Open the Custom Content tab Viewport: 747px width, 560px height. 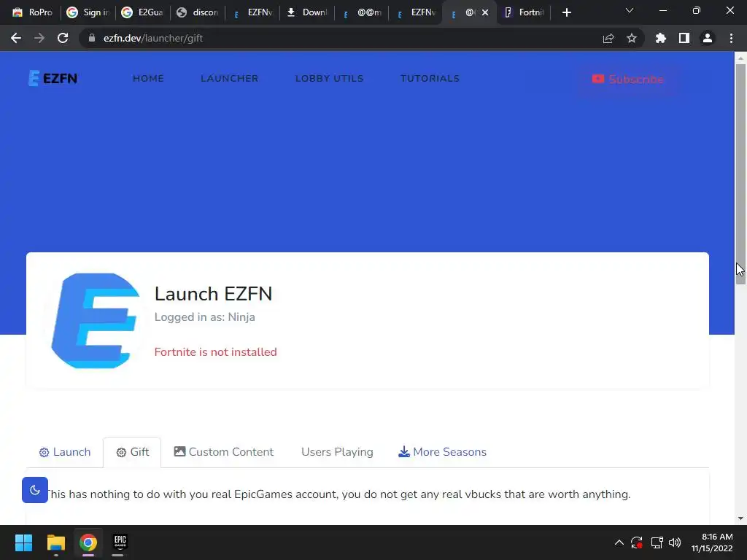click(224, 452)
